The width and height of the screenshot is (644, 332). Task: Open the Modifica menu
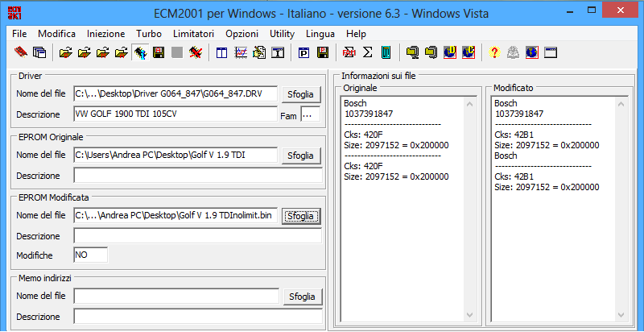pos(56,34)
